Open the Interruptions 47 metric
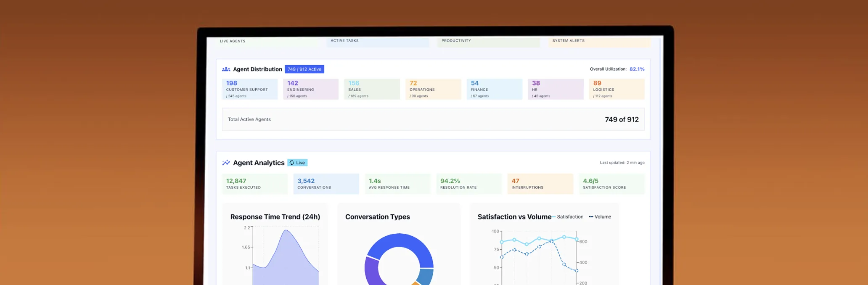This screenshot has width=868, height=285. click(x=540, y=184)
